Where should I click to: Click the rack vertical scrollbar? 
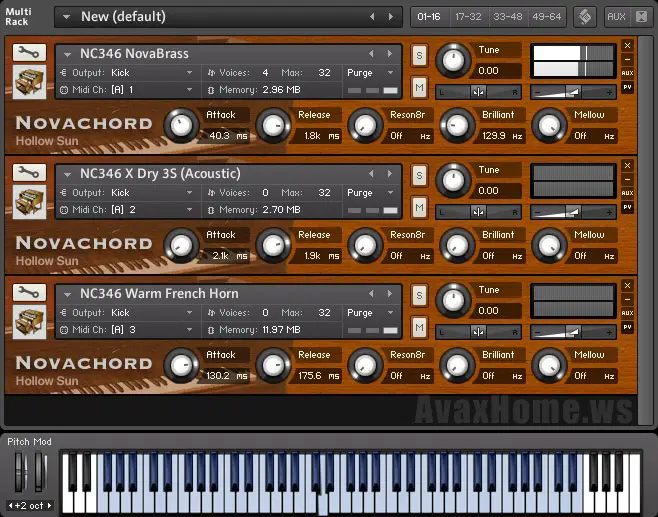(x=644, y=230)
